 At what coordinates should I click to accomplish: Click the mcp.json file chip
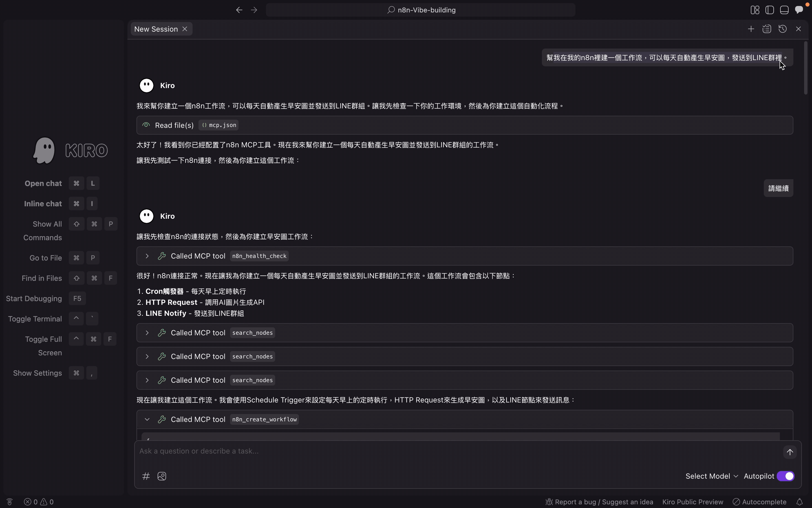point(219,125)
